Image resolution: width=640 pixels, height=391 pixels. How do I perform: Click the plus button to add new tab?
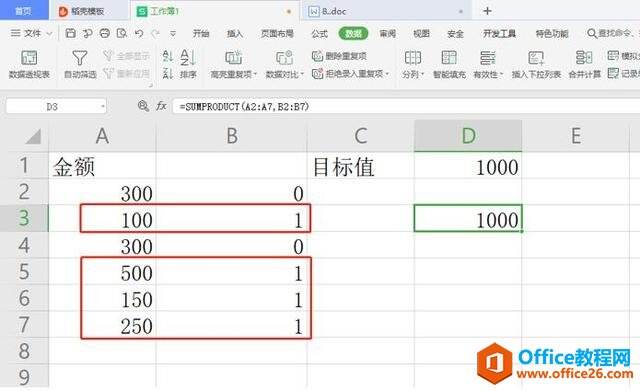[x=487, y=11]
